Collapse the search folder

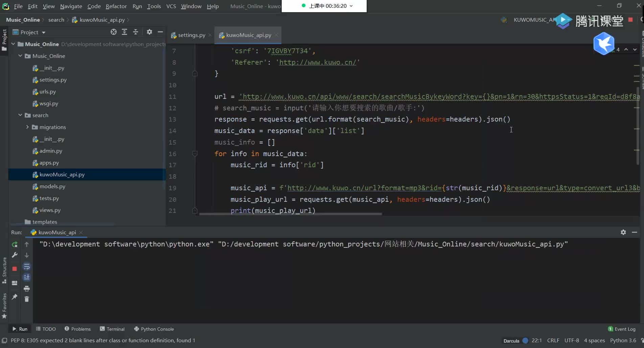coord(20,115)
